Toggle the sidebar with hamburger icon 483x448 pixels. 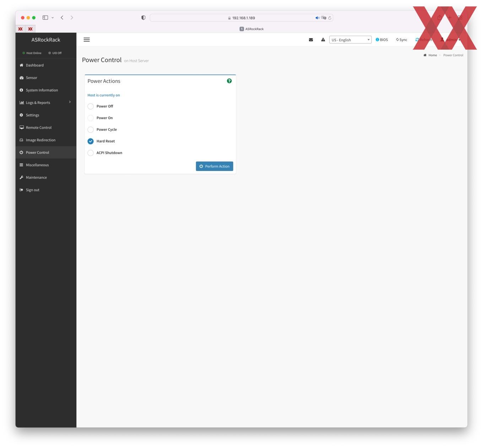[87, 40]
